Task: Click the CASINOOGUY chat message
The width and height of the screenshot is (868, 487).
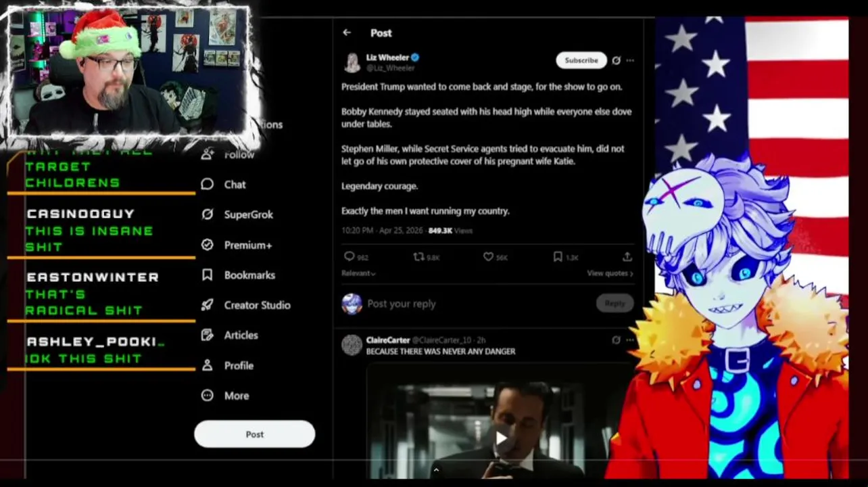Action: click(x=101, y=230)
